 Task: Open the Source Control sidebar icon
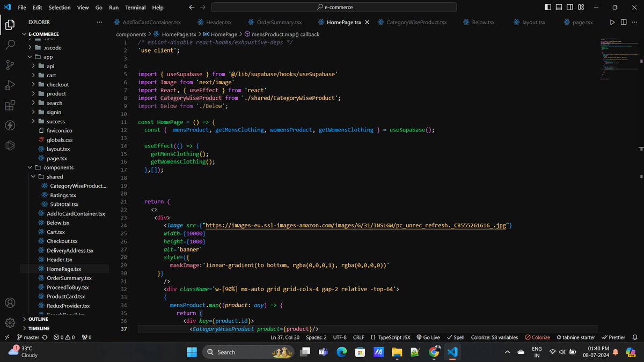coord(10,64)
